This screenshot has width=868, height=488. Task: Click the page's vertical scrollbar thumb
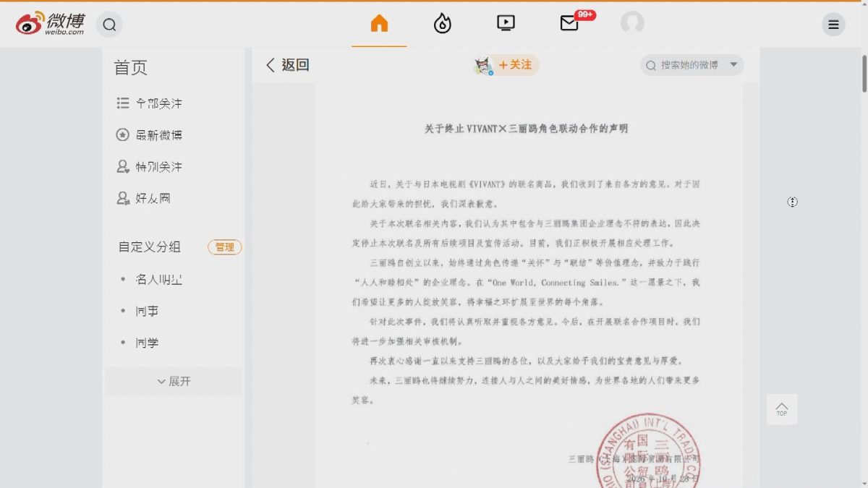864,73
